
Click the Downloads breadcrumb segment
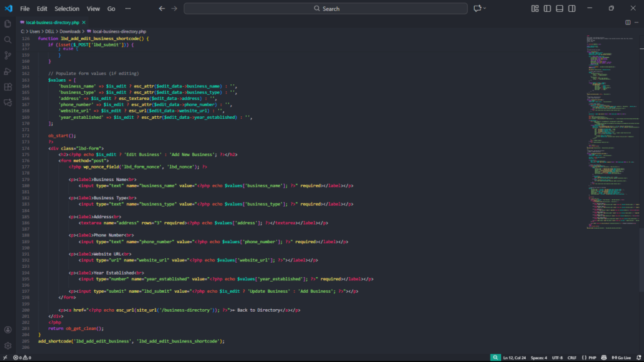tap(70, 31)
